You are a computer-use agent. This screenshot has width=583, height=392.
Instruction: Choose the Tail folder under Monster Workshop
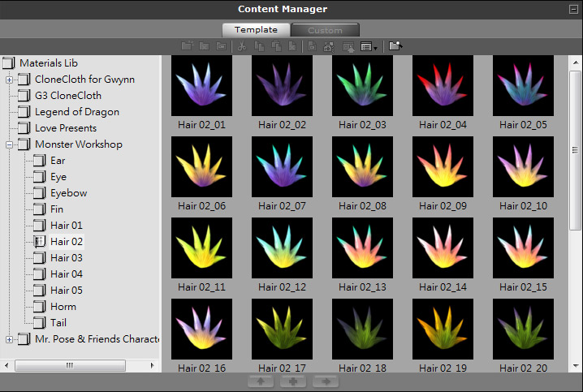coord(58,322)
